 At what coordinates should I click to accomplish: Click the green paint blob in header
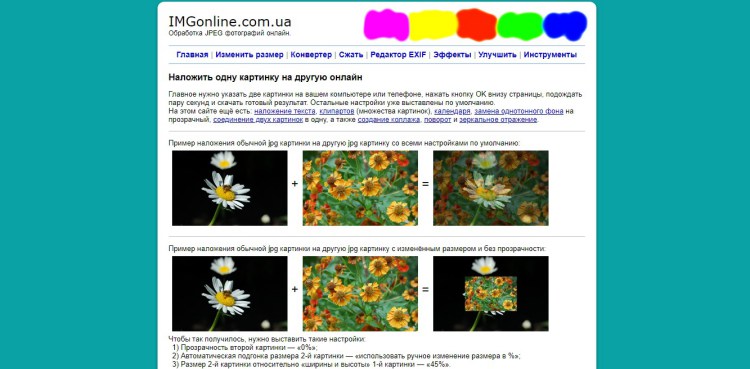coord(520,26)
